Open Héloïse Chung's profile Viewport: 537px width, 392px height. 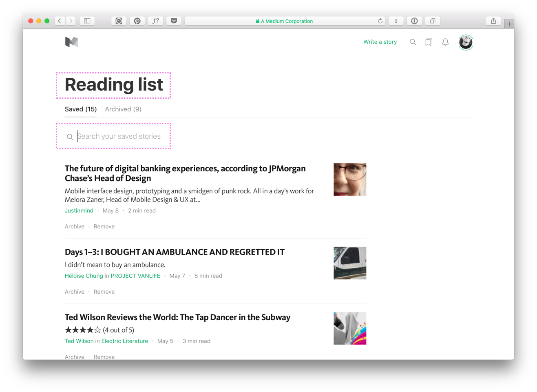pos(84,276)
